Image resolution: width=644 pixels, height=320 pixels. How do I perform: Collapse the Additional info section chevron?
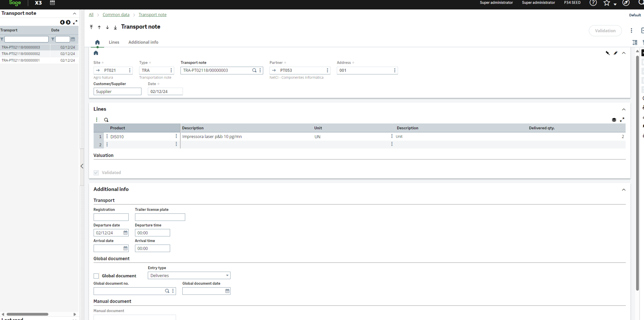pos(624,190)
